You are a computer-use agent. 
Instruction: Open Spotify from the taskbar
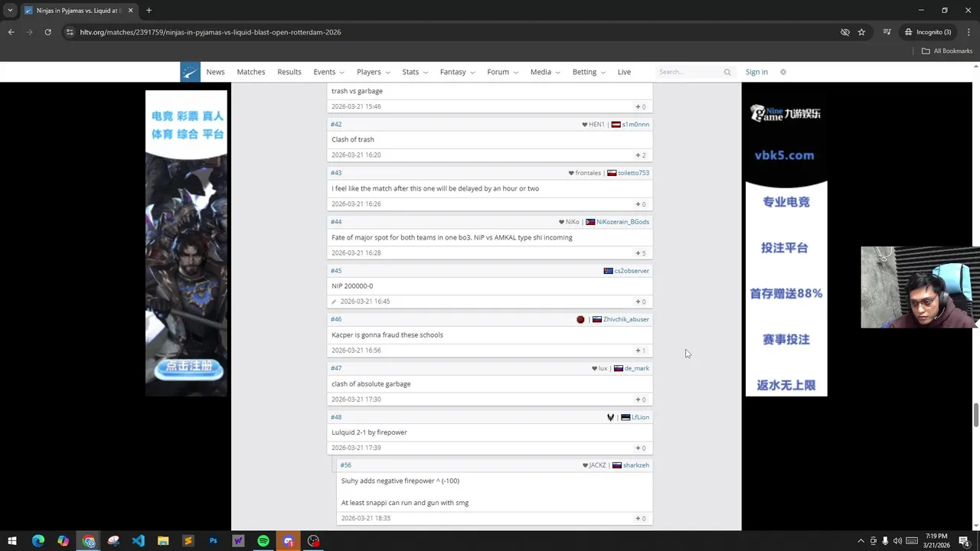point(263,541)
